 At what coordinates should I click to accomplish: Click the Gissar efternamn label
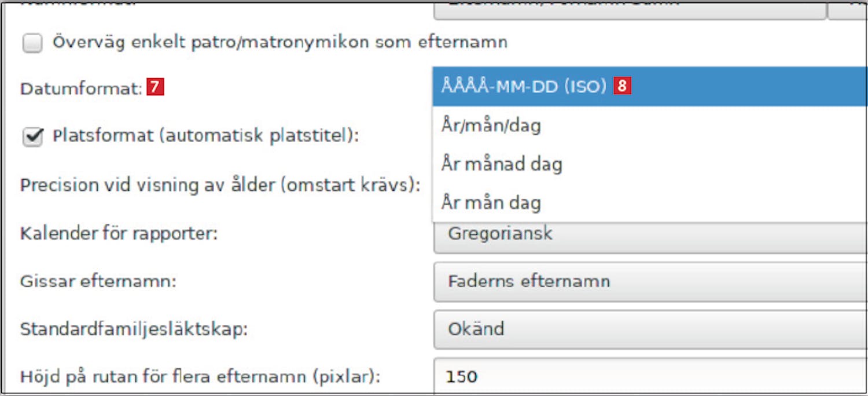(98, 282)
